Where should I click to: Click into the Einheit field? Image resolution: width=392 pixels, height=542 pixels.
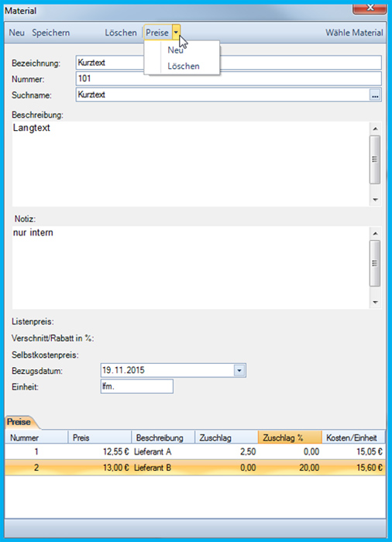[136, 386]
